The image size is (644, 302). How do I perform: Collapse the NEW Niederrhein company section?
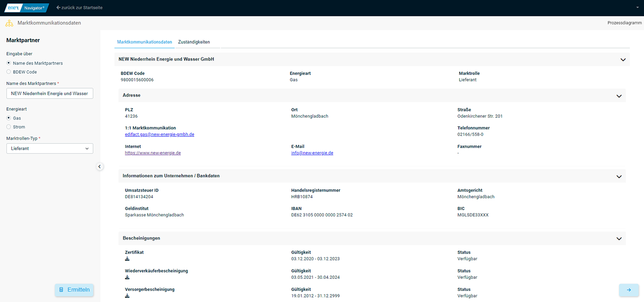624,59
